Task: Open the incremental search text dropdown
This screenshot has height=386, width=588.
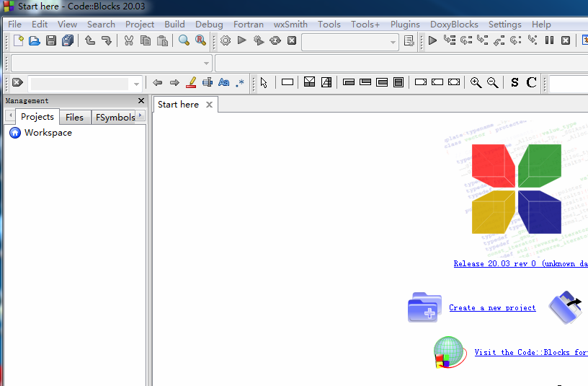Action: pyautogui.click(x=136, y=84)
